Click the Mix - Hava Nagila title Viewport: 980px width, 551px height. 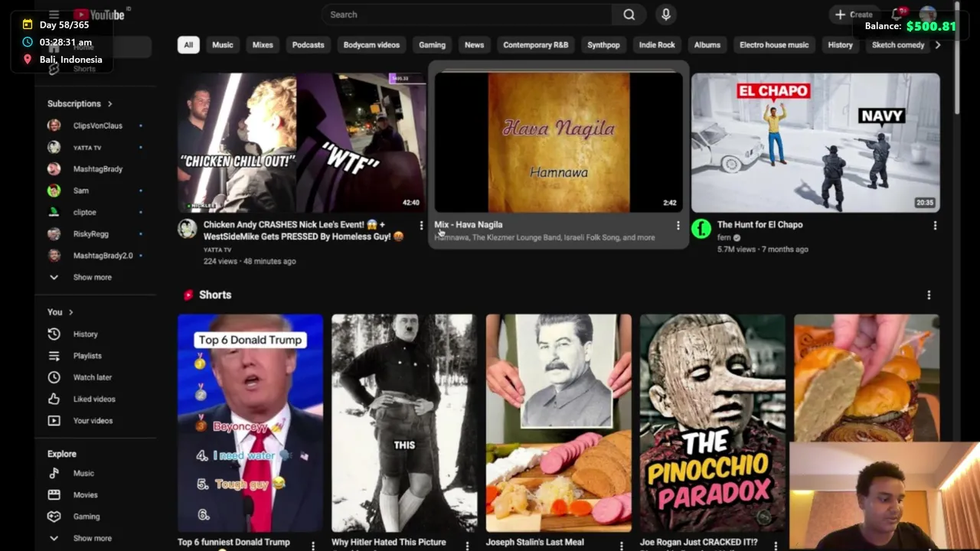(x=469, y=224)
